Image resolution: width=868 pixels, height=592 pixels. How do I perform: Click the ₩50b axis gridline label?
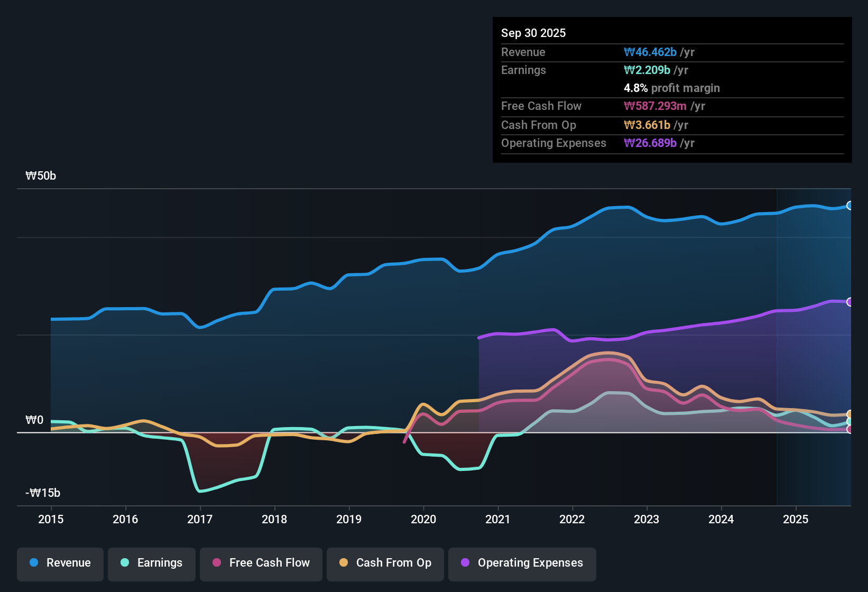[x=41, y=176]
